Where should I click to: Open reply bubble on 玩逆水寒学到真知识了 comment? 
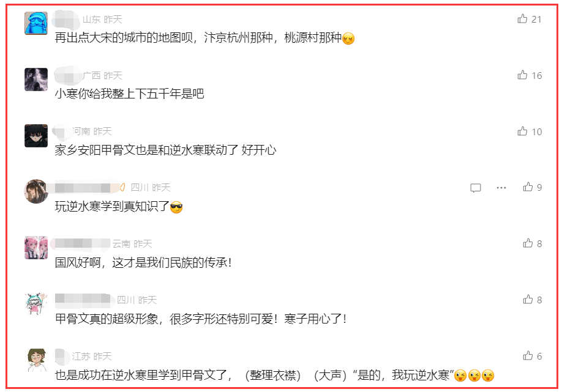point(476,188)
